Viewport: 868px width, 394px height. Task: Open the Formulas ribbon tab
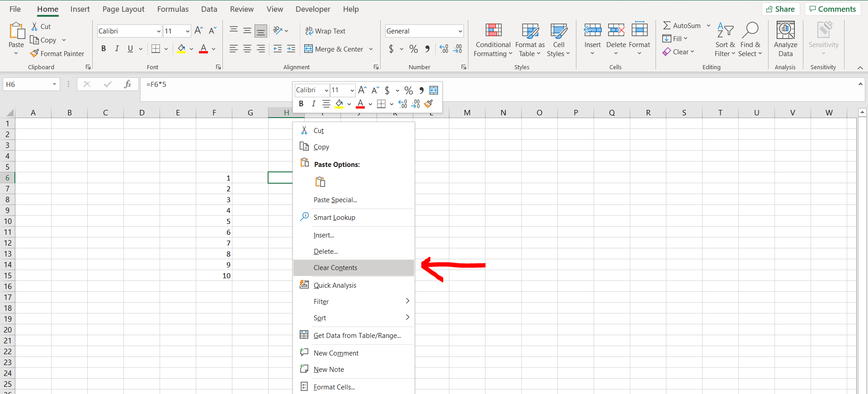173,9
